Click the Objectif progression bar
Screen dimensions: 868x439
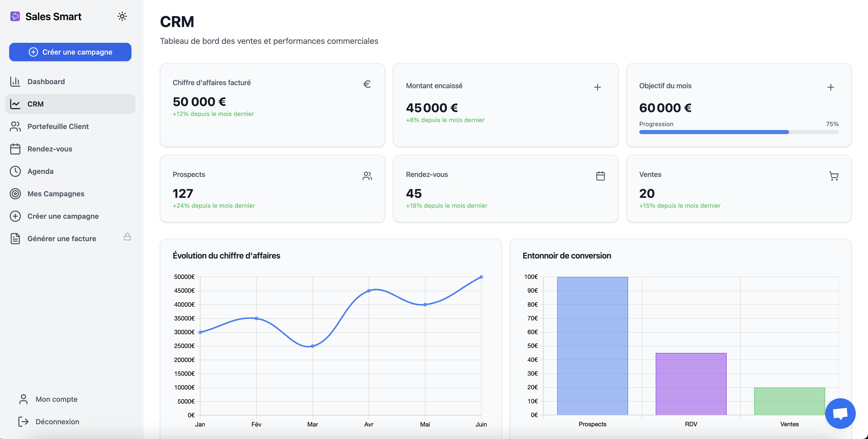739,132
